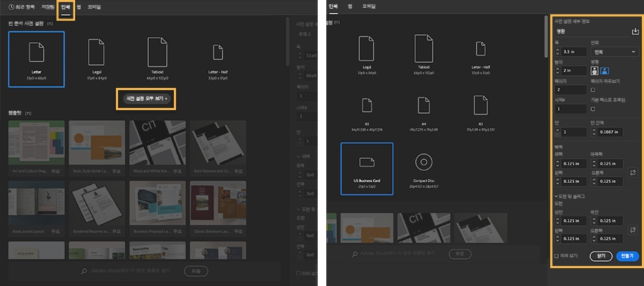
Task: Select the Legal preset next to Letter
Action: (96, 59)
